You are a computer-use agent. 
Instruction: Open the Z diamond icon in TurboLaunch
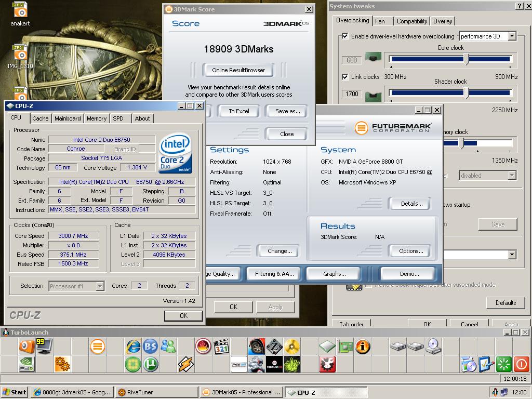click(x=274, y=347)
